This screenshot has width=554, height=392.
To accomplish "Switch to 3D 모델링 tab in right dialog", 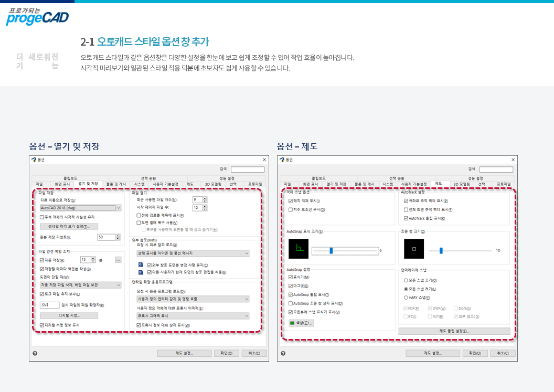I will pos(462,184).
